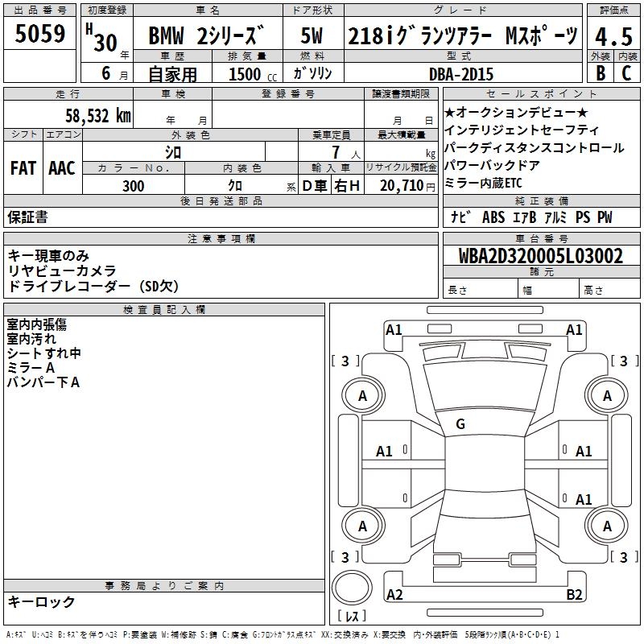Click the 4.5 evaluation score
Viewport: 644px width, 644px height.
pos(613,36)
